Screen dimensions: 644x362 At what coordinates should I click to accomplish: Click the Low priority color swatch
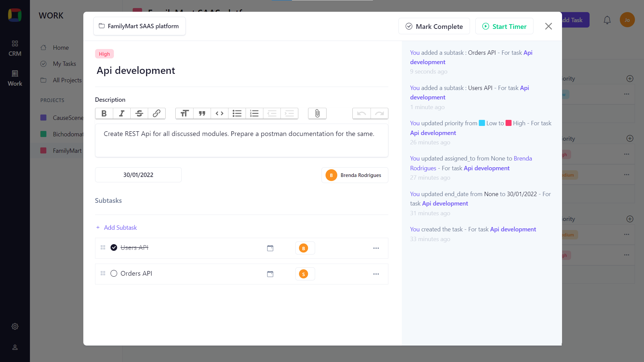click(482, 123)
